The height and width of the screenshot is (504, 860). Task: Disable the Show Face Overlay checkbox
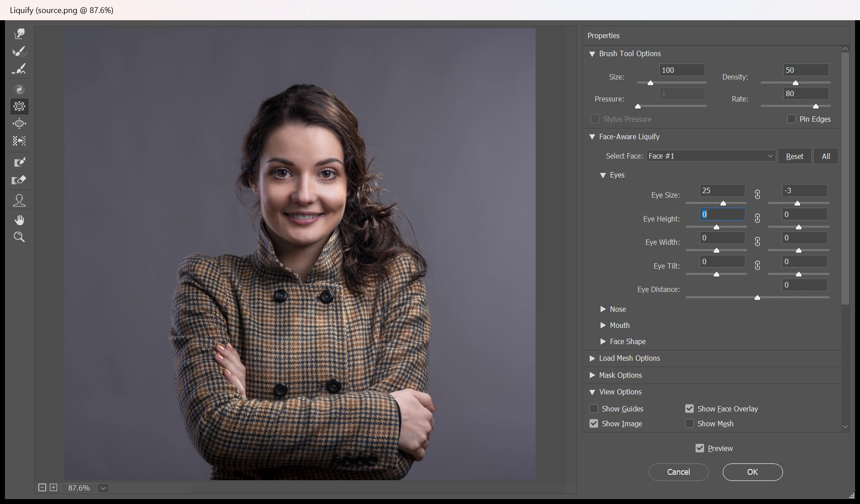pyautogui.click(x=690, y=409)
